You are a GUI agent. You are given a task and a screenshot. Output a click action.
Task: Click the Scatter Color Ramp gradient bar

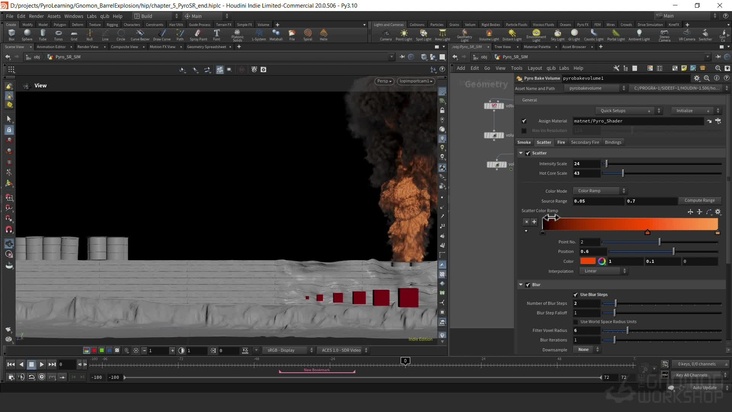point(630,224)
